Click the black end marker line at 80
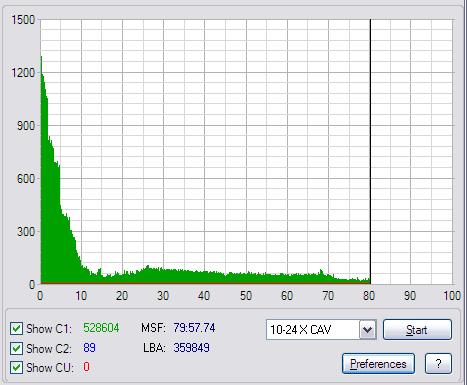The image size is (467, 385). pos(370,152)
